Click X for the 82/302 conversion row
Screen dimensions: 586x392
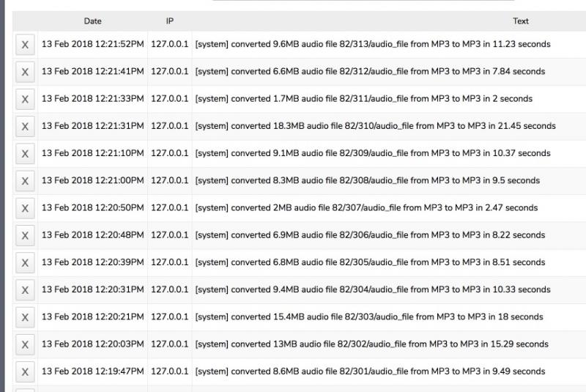(25, 344)
